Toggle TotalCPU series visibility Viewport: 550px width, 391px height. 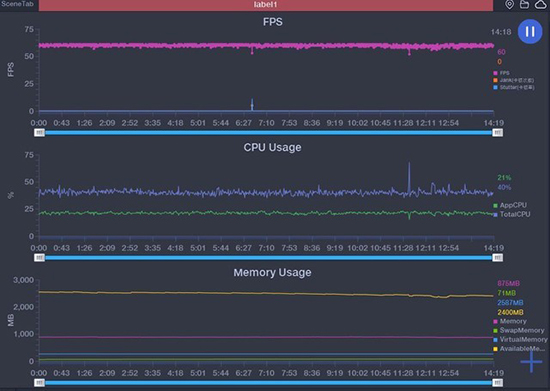(512, 214)
